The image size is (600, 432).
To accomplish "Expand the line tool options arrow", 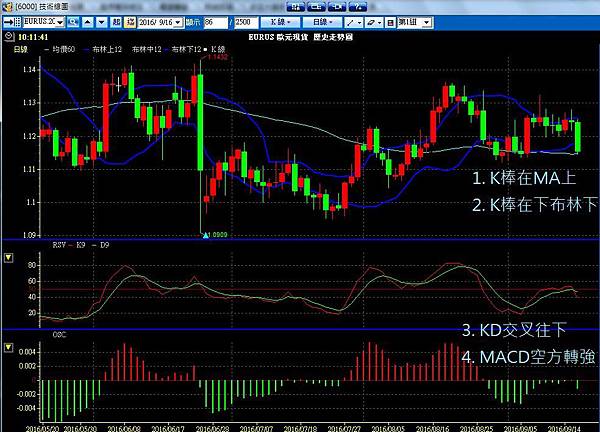I will (359, 23).
